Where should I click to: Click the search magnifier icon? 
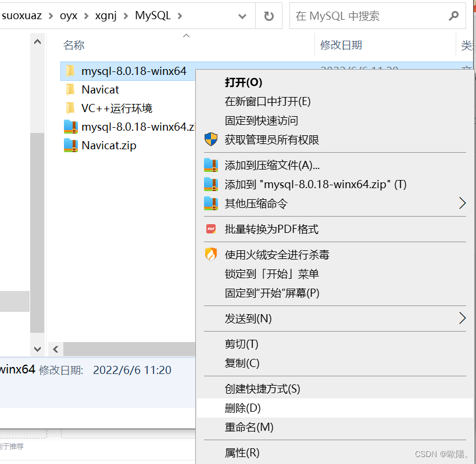(x=453, y=16)
